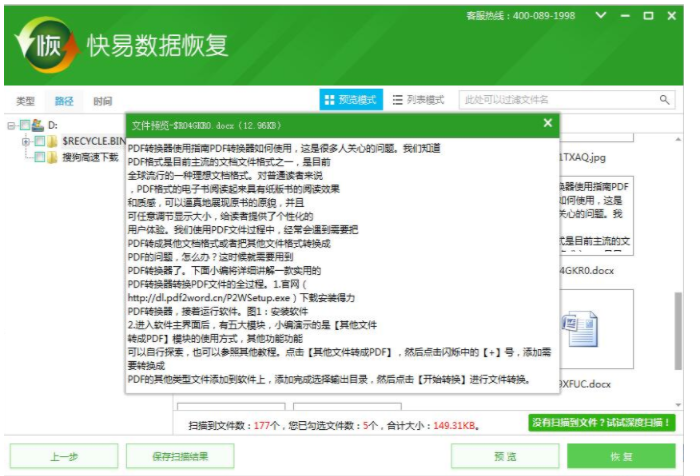Toggle the D: drive checkbox
This screenshot has width=700, height=476.
pos(24,125)
